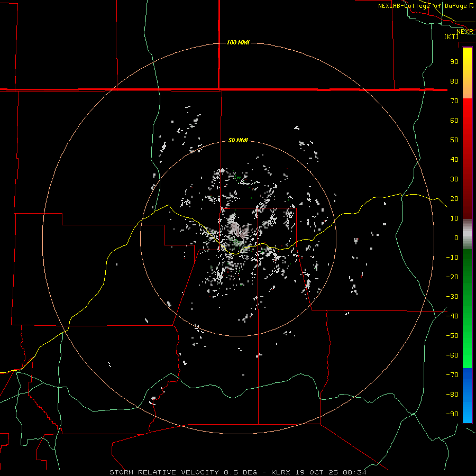Click the 70 value on velocity scale

click(454, 101)
